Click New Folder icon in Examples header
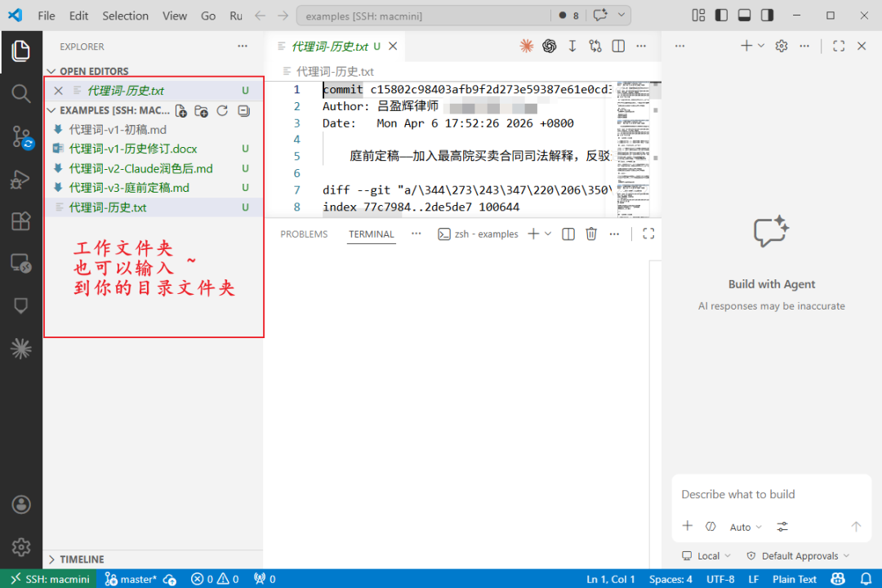Screen dimensions: 882x588 [202, 111]
